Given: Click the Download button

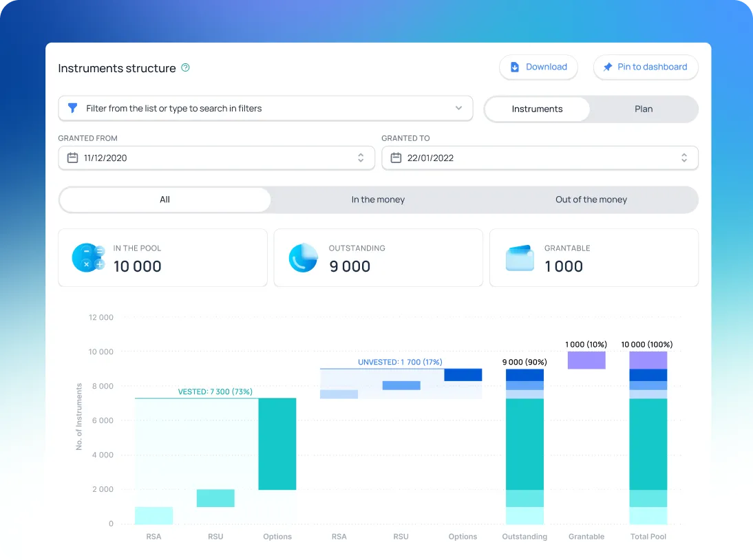Looking at the screenshot, I should 538,67.
